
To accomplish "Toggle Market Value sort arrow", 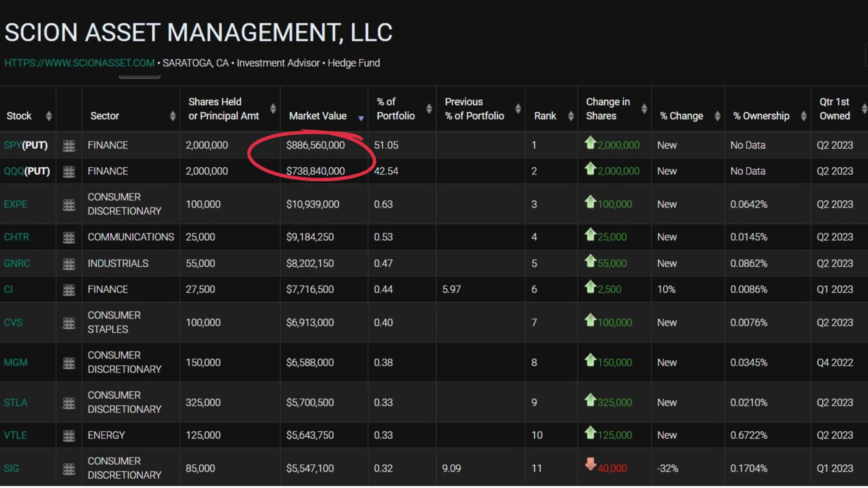I will 361,118.
